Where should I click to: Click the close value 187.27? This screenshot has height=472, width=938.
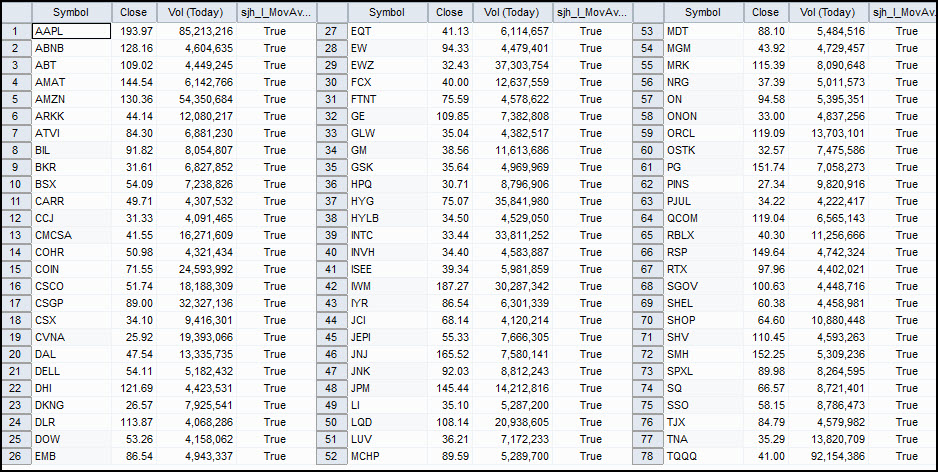coord(455,287)
